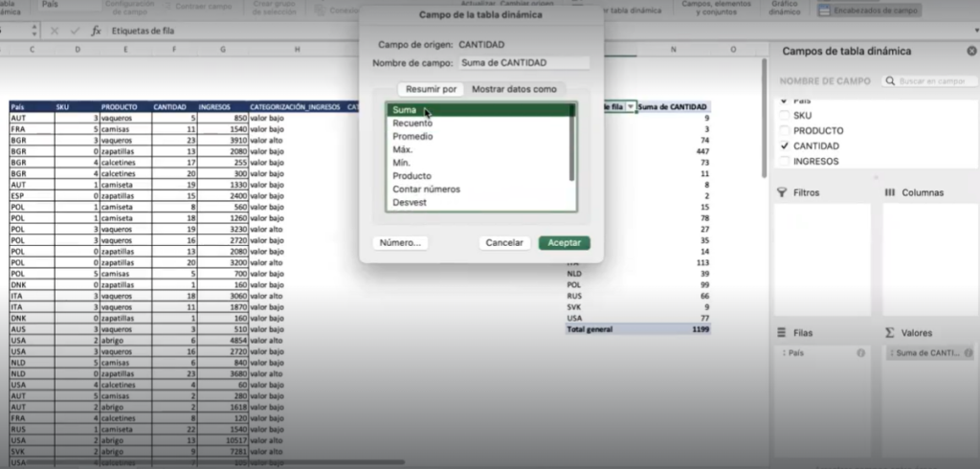Click Contraer campo in the ribbon
980x469 pixels.
tap(198, 7)
